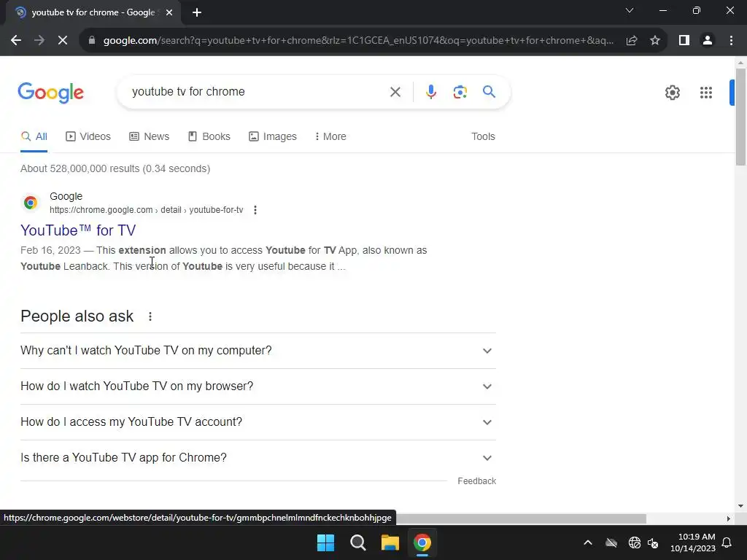Click the Google logo
Image resolution: width=747 pixels, height=560 pixels.
coord(50,93)
